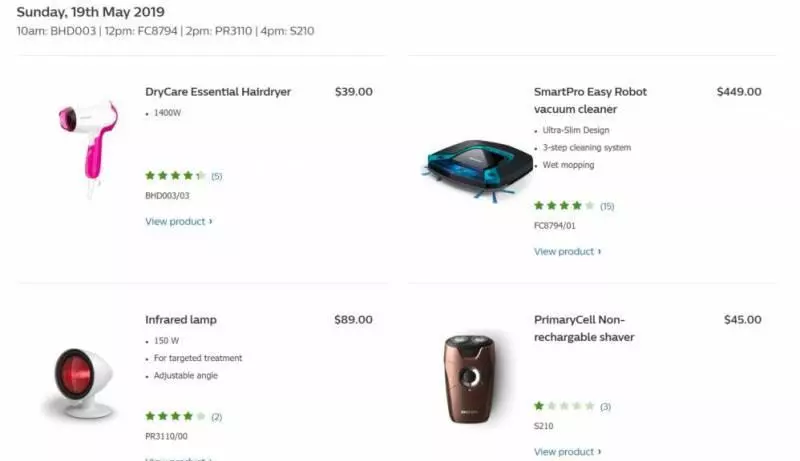
Task: Open the (5) reviews count for hairdryer
Action: click(x=217, y=176)
